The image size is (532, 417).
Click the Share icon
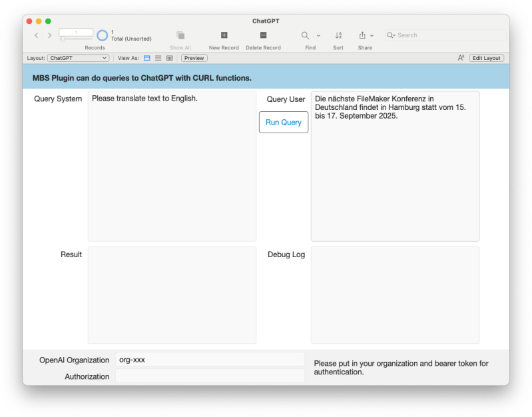point(362,35)
